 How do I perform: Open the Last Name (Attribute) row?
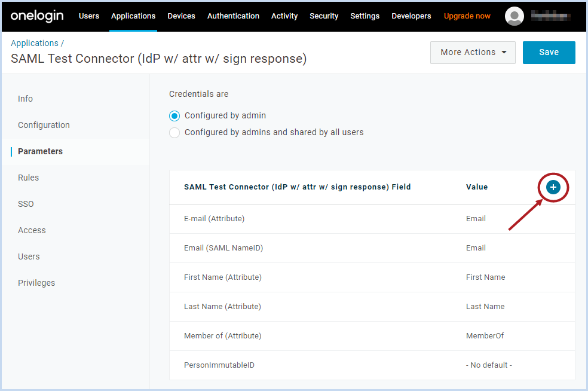point(372,307)
